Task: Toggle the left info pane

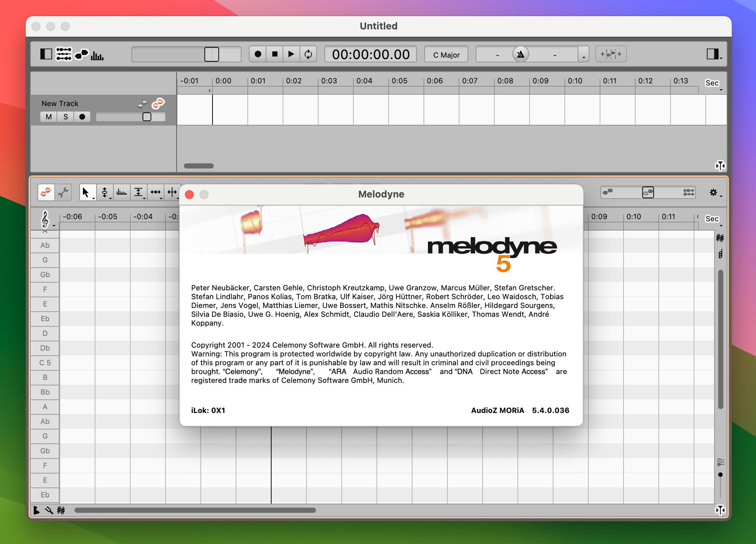Action: (x=46, y=54)
